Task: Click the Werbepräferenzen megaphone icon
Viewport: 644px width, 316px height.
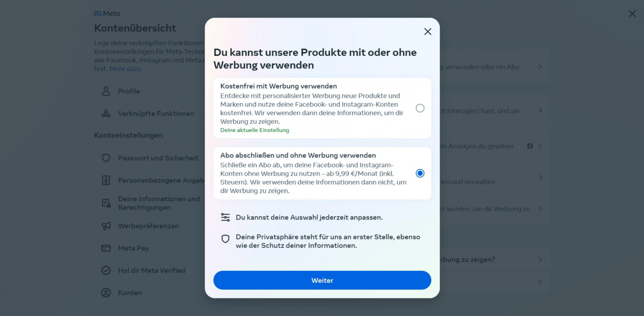Action: [106, 226]
